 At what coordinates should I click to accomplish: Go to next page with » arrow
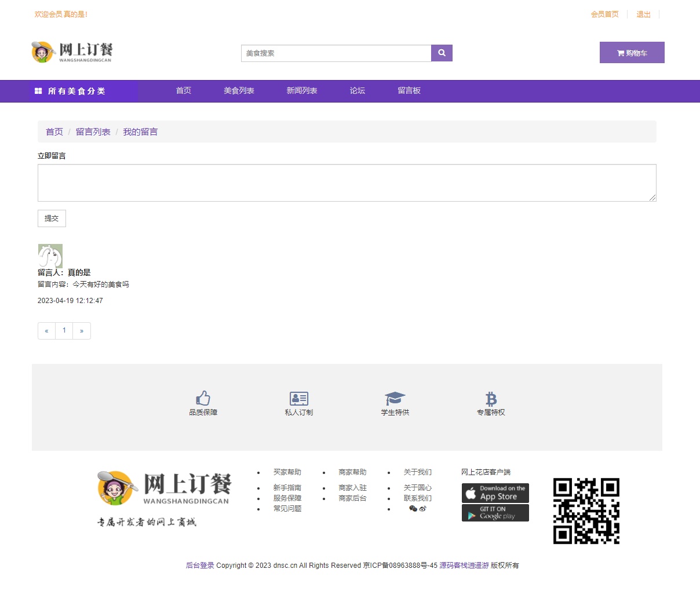pos(82,331)
